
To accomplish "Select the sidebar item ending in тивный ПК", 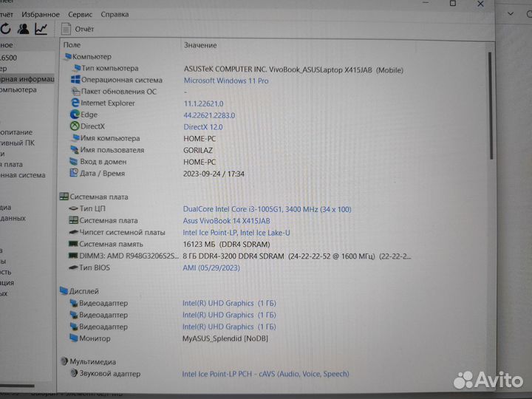I will (x=17, y=143).
